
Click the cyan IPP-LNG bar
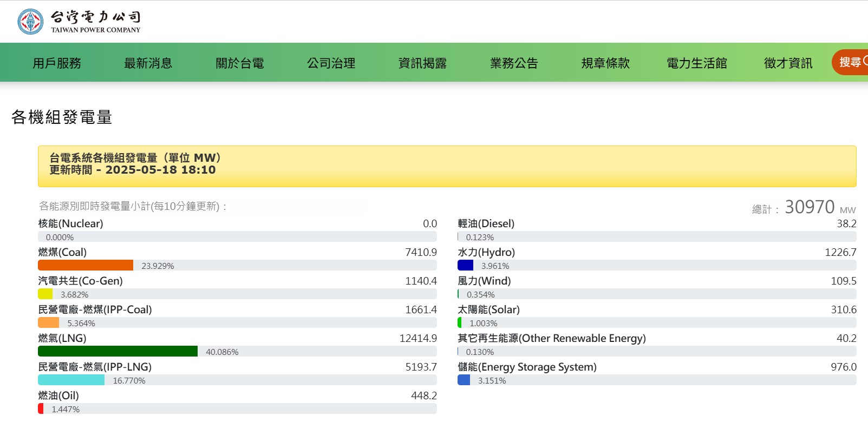tap(71, 380)
